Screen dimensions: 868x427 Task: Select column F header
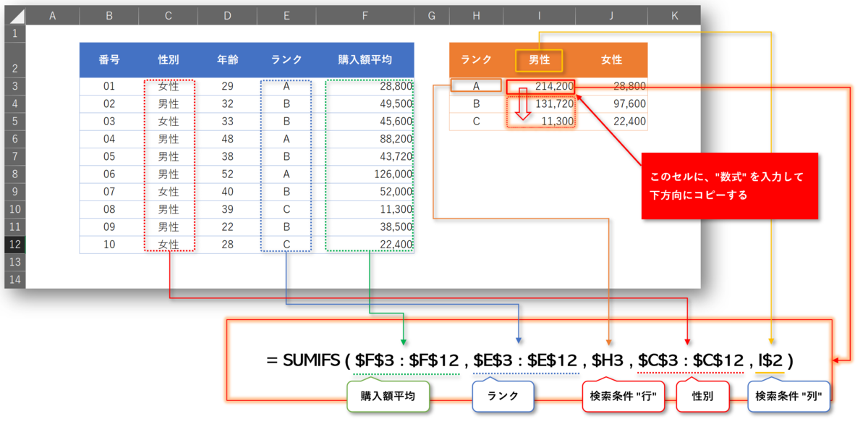pos(365,15)
